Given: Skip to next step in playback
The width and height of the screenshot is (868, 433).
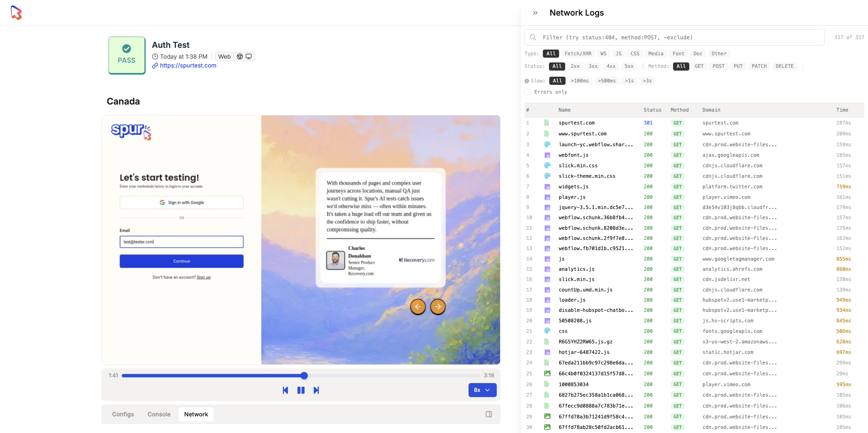Looking at the screenshot, I should (x=316, y=390).
